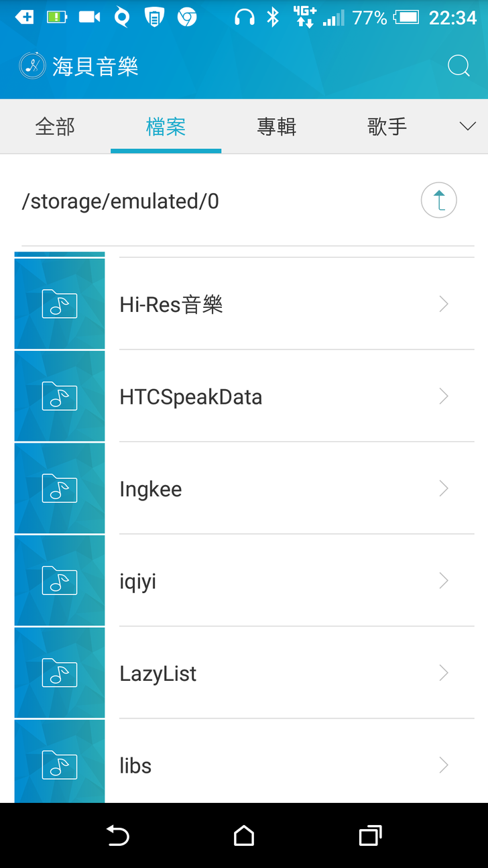This screenshot has height=868, width=488.
Task: Expand more tabs with down arrow
Action: [x=467, y=126]
